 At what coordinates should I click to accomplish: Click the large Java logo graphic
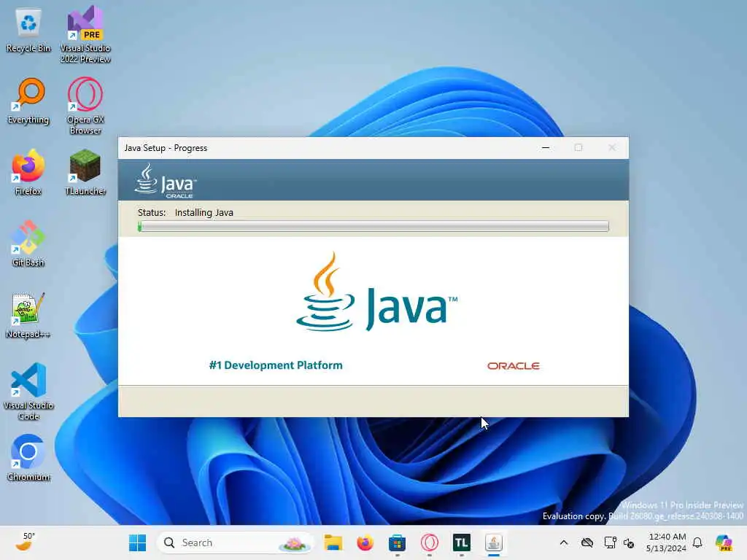(x=377, y=292)
